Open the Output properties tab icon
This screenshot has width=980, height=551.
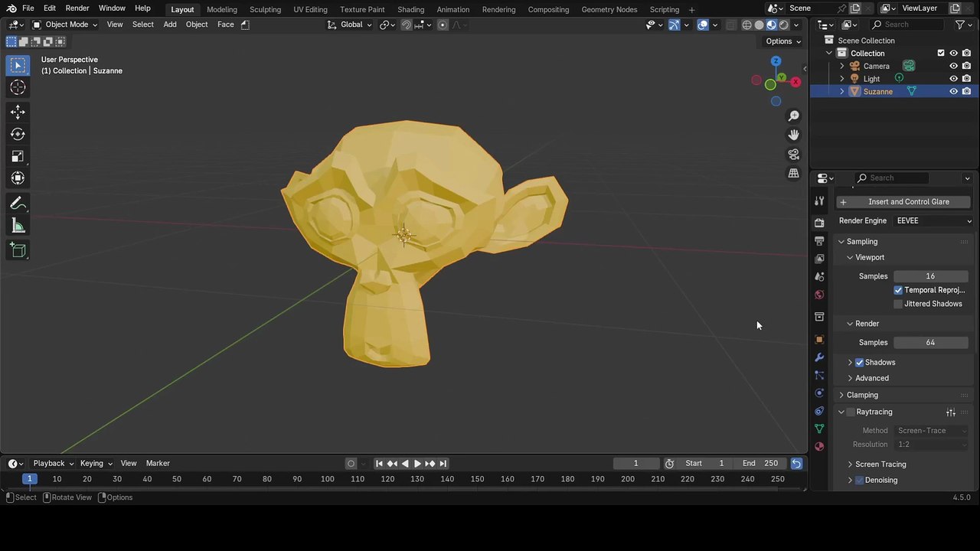tap(819, 241)
